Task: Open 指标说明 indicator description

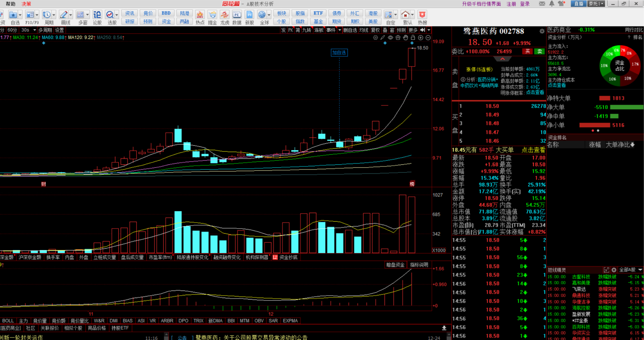Action: tap(419, 265)
